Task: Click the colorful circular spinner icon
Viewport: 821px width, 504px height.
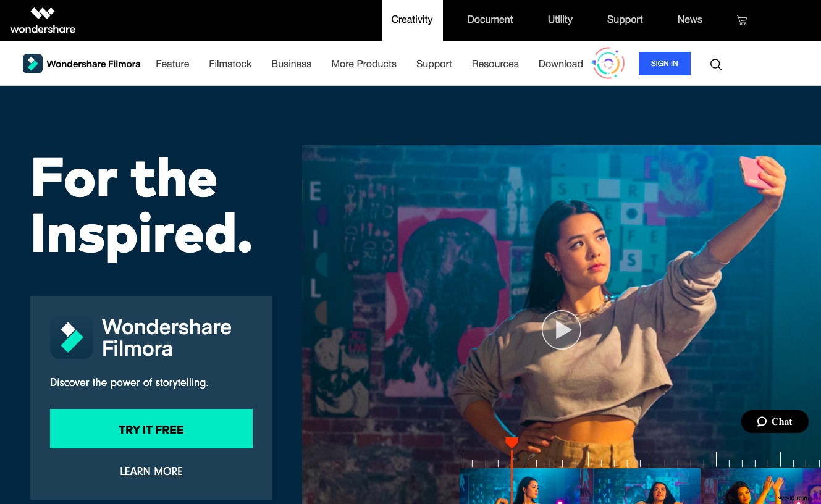Action: tap(608, 64)
